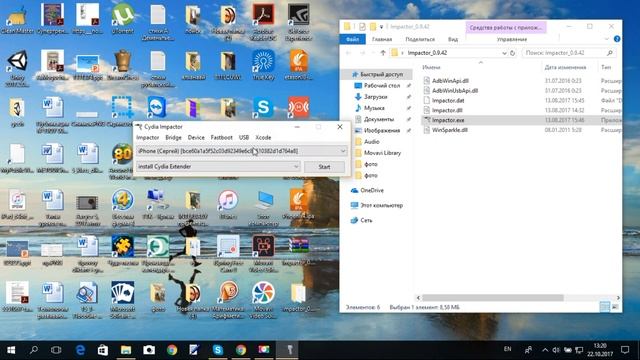640x360 pixels.
Task: Expand the Explorer ribbon chevron
Action: tap(606, 39)
